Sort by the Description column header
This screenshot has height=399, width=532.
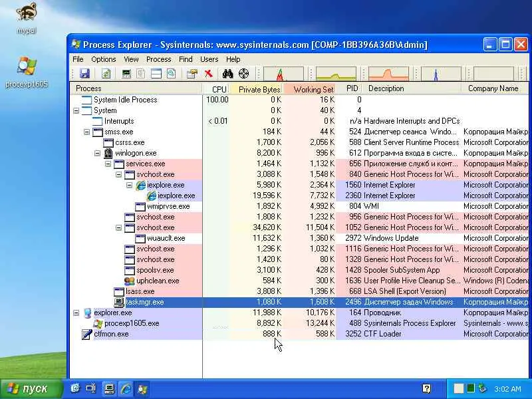[x=413, y=88]
